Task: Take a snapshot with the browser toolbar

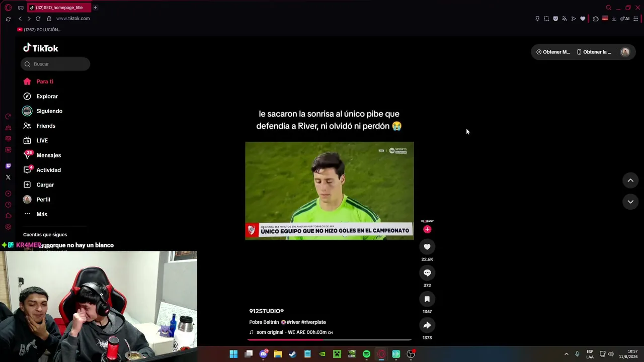Action: [x=546, y=19]
